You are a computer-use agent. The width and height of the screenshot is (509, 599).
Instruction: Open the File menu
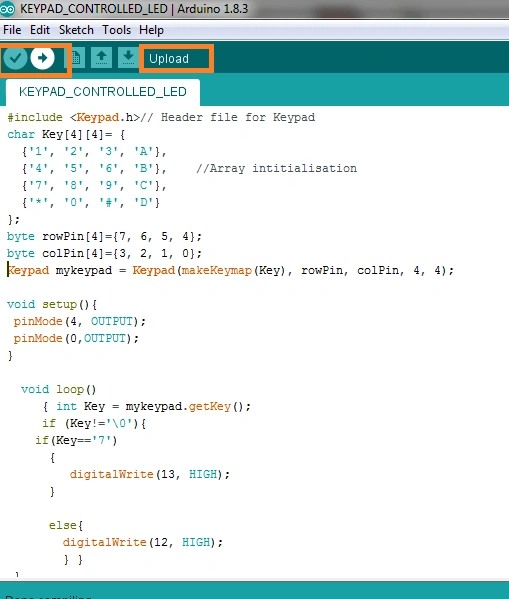pyautogui.click(x=12, y=30)
